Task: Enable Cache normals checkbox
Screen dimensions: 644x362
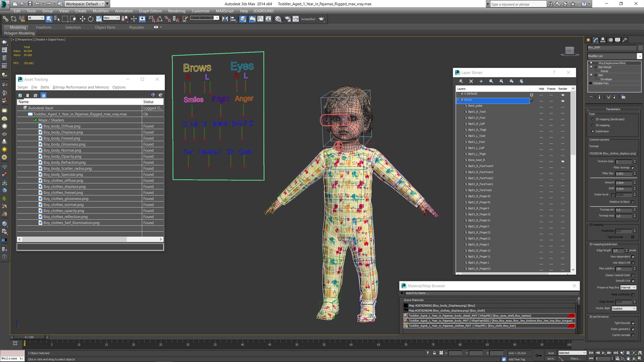Action: click(633, 335)
